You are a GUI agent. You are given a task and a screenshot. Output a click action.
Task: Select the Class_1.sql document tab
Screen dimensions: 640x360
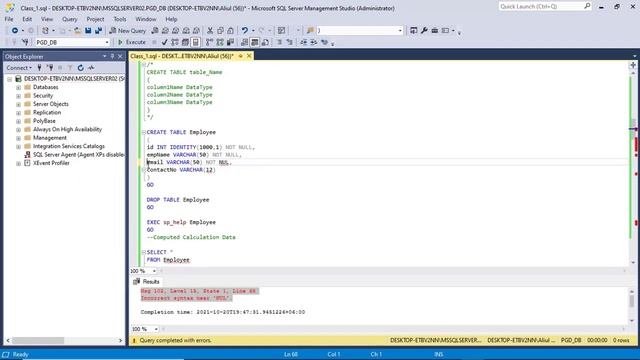click(x=182, y=56)
